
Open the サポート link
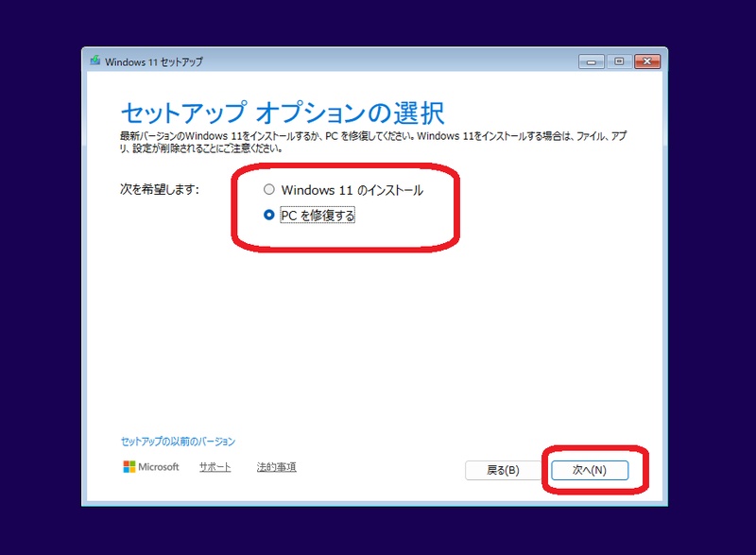215,467
